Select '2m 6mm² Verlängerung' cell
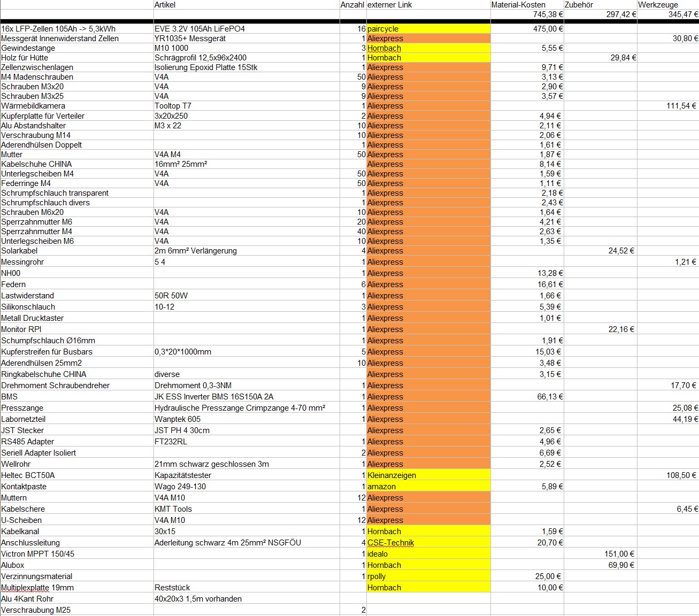The image size is (699, 616). tap(247, 251)
